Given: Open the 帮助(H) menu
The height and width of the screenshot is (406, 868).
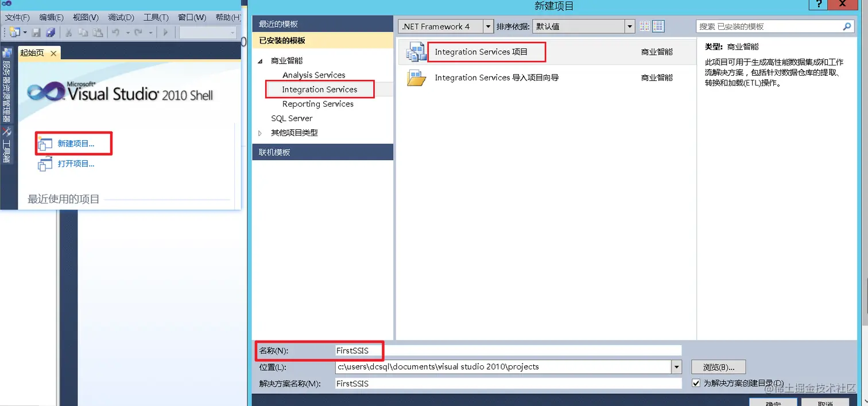Looking at the screenshot, I should point(228,18).
